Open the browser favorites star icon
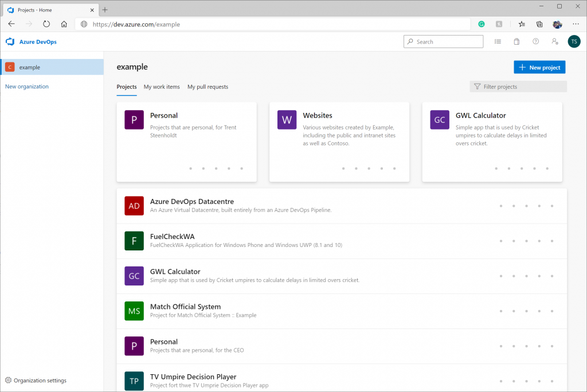This screenshot has height=392, width=587. point(522,24)
